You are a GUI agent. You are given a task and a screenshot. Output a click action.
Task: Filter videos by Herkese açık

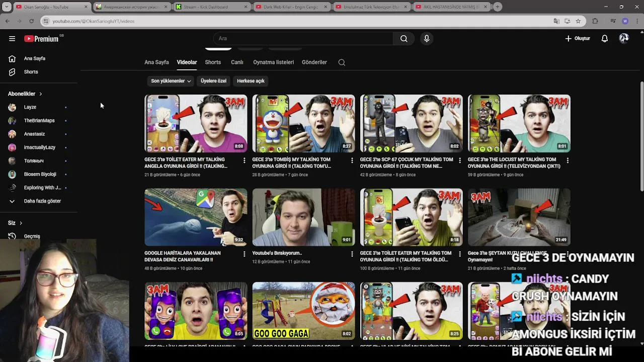(251, 81)
